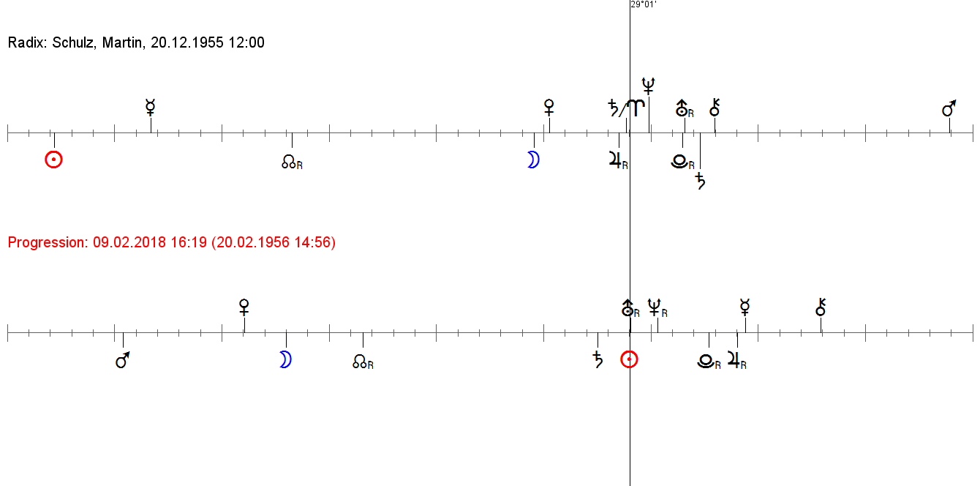Image resolution: width=980 pixels, height=486 pixels.
Task: Select the red progressed Sun symbol
Action: pyautogui.click(x=629, y=359)
